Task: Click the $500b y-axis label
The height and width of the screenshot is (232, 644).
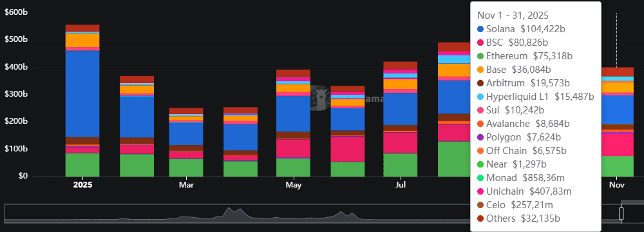Action: 16,40
